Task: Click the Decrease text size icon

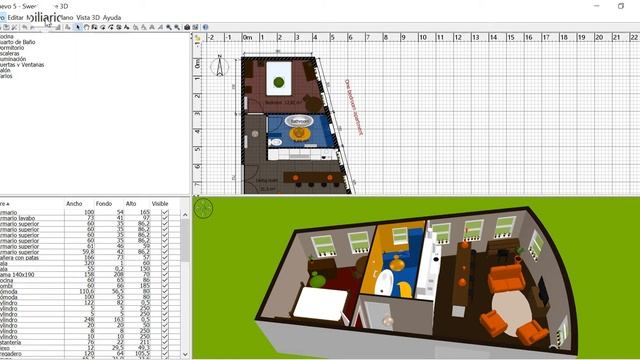Action: pyautogui.click(x=144, y=27)
